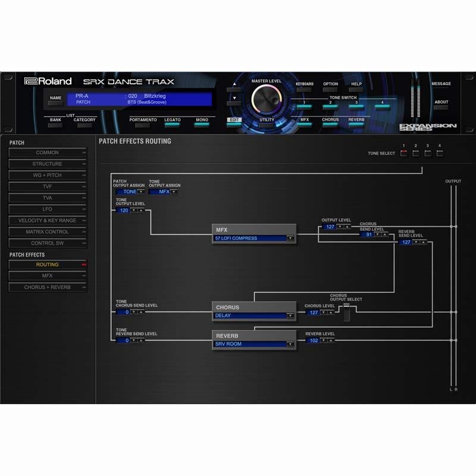Screen dimensions: 476x476
Task: Toggle Legato mode
Action: [172, 124]
